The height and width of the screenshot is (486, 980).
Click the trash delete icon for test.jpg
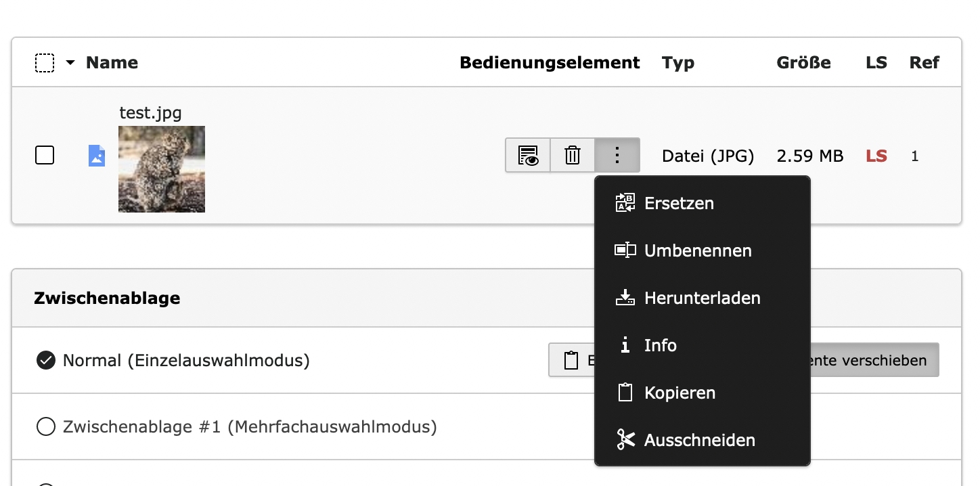click(x=573, y=156)
